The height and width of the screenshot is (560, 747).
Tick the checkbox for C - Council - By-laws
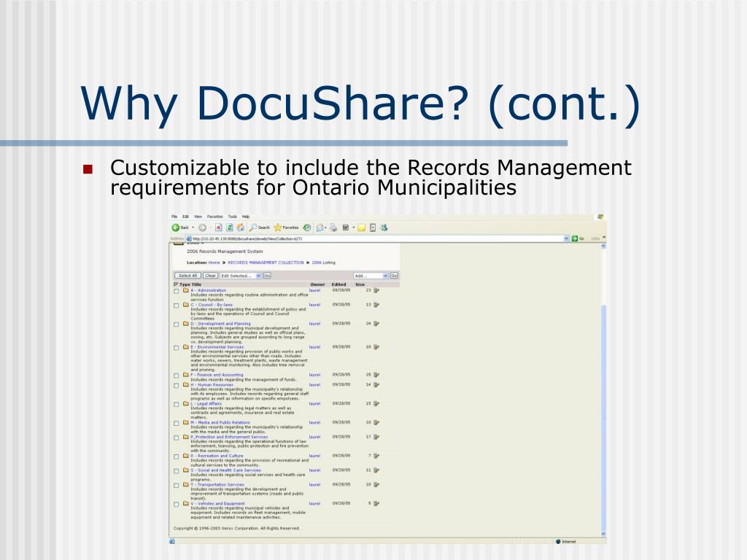tap(177, 306)
